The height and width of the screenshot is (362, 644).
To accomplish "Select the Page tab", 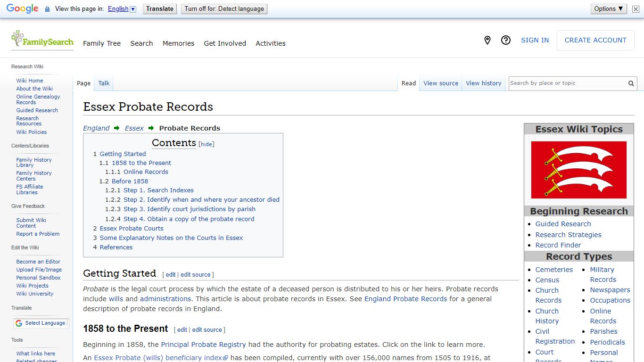I will tap(83, 83).
